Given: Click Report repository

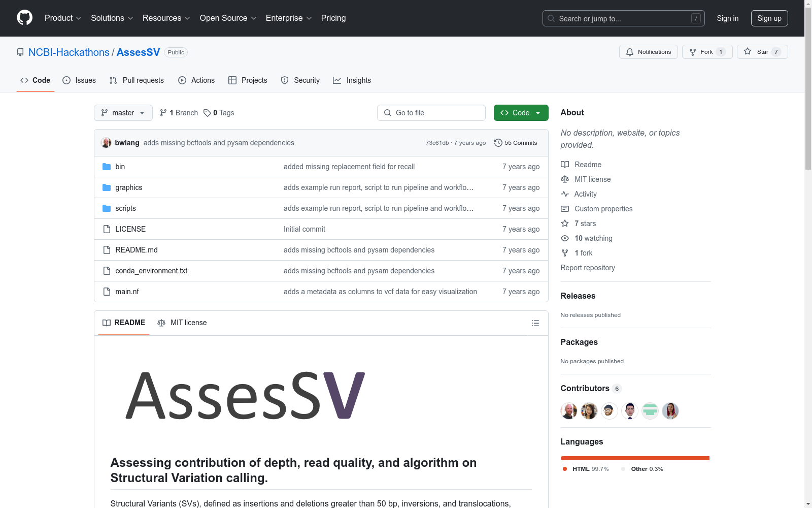Looking at the screenshot, I should tap(588, 268).
